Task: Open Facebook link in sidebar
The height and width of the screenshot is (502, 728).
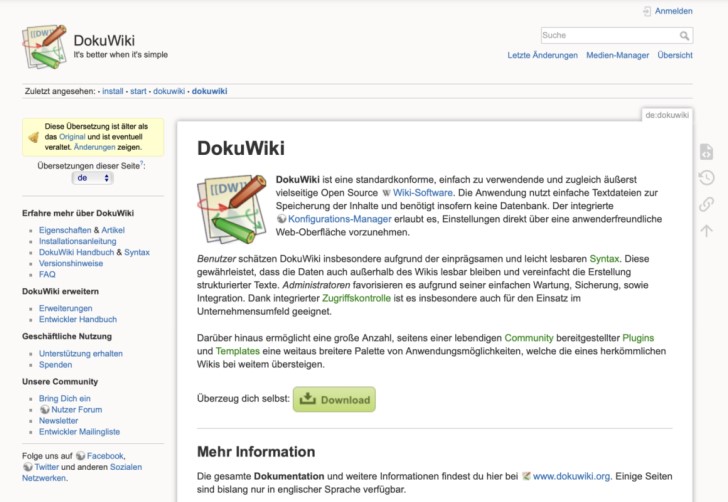Action: coord(105,456)
